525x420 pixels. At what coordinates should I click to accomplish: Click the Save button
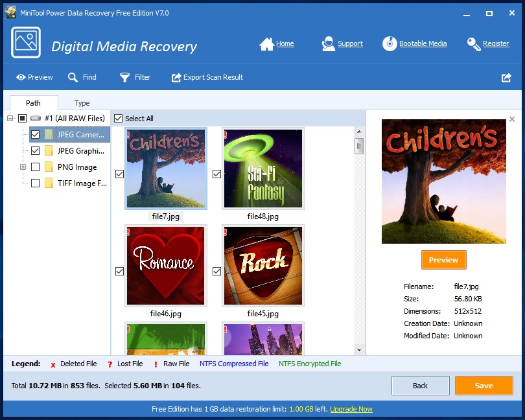click(x=484, y=386)
